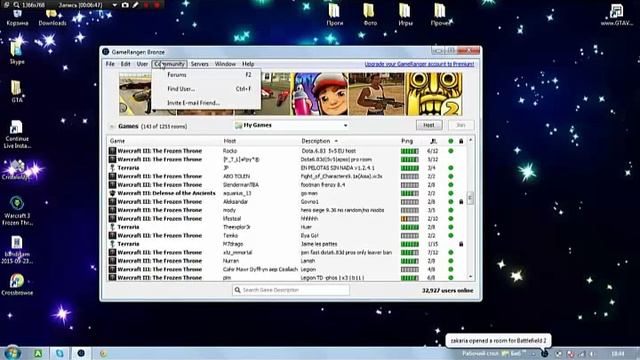This screenshot has width=640, height=360.
Task: Open the www.GTAV media file icon
Action: click(616, 15)
